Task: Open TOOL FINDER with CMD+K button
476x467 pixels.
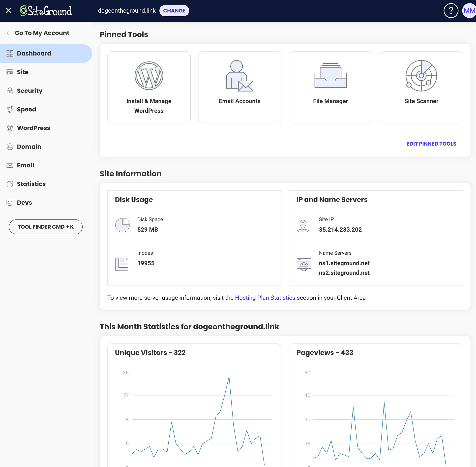Action: [x=46, y=227]
